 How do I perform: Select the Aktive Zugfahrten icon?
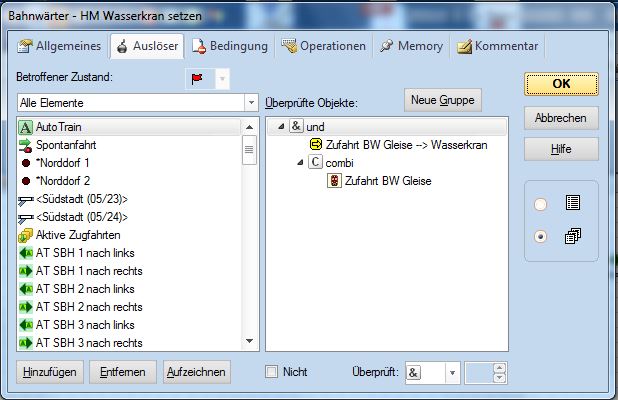click(x=25, y=235)
